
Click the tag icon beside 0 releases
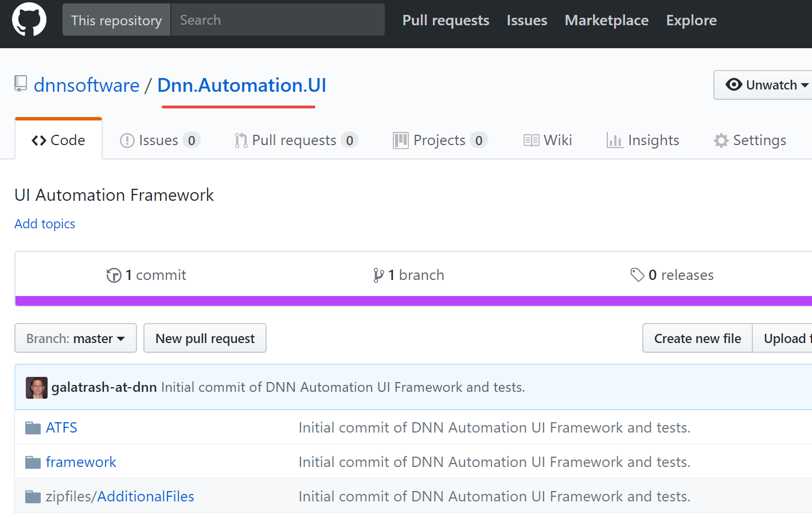[x=637, y=275]
